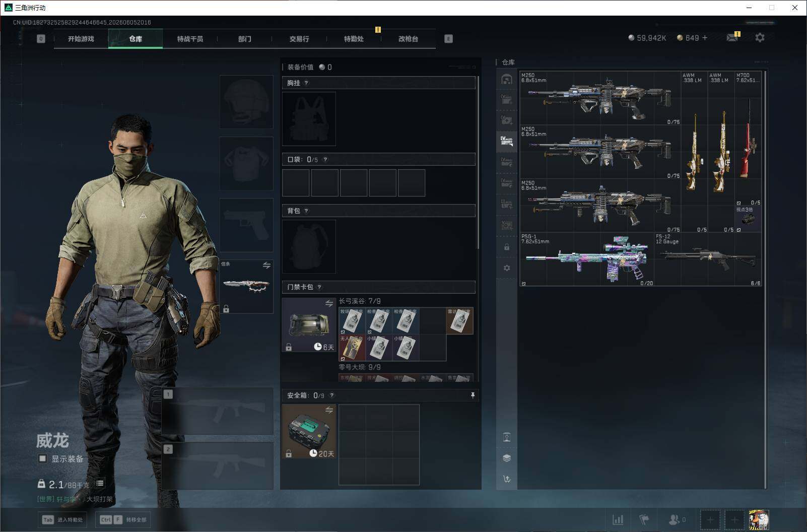Click the empty pistol slot

pos(246,225)
